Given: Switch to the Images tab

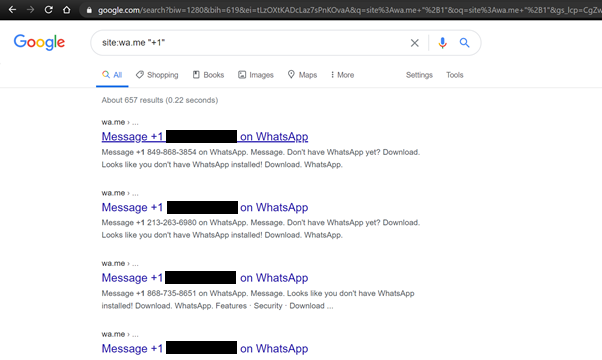Looking at the screenshot, I should [256, 75].
